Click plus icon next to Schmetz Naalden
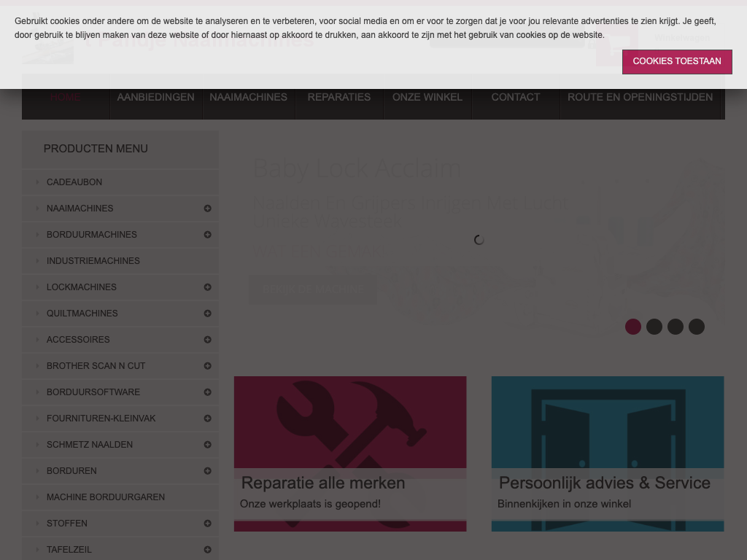747x560 pixels. click(x=207, y=445)
